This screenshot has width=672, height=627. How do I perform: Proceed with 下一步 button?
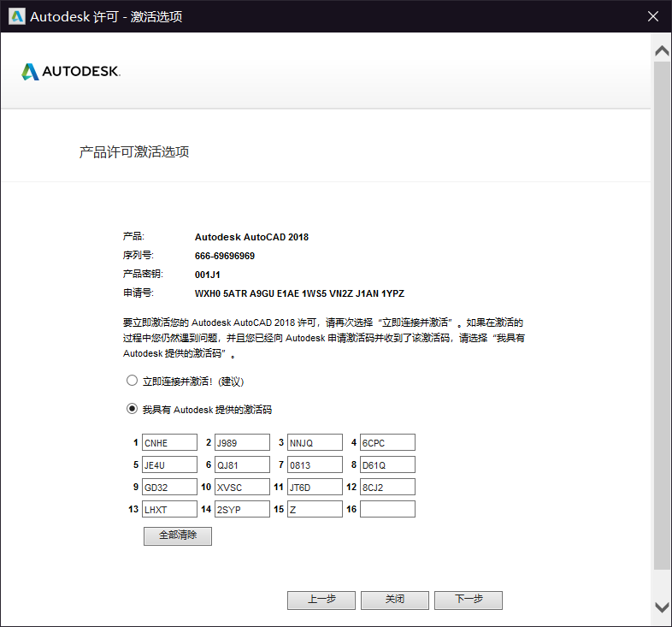click(x=469, y=600)
